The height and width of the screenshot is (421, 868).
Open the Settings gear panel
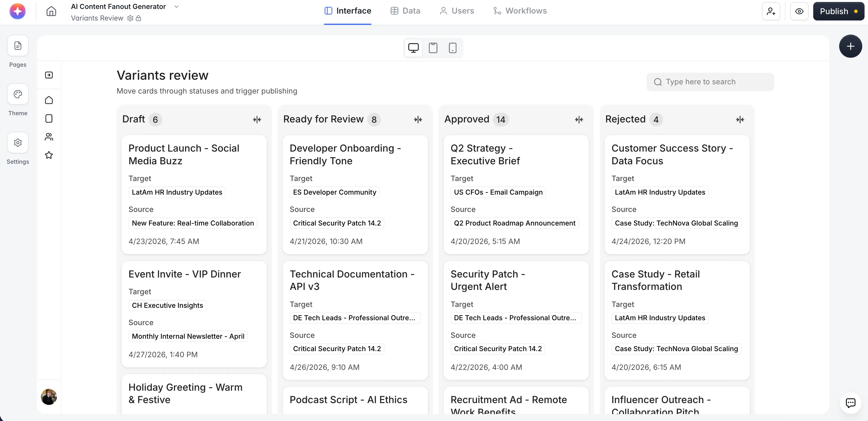tap(18, 143)
